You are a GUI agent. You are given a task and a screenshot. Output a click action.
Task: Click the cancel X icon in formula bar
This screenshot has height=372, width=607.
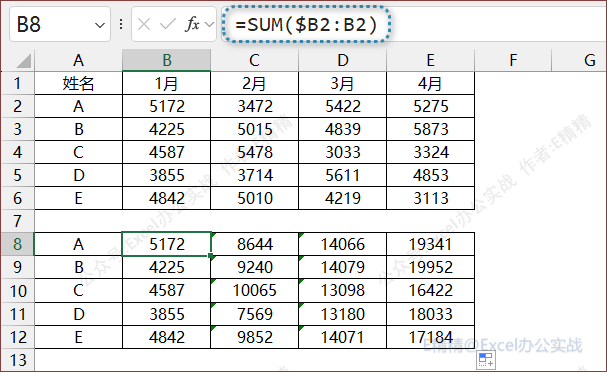point(144,25)
